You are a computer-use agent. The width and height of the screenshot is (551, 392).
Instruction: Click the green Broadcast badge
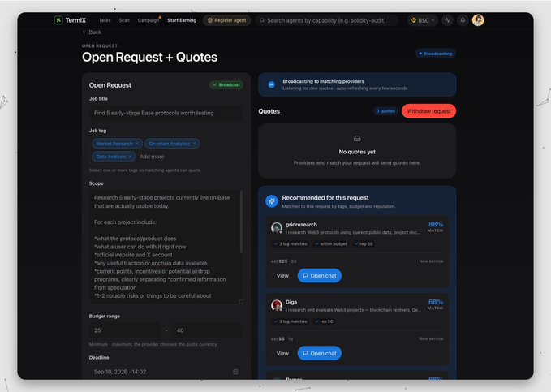click(x=226, y=84)
